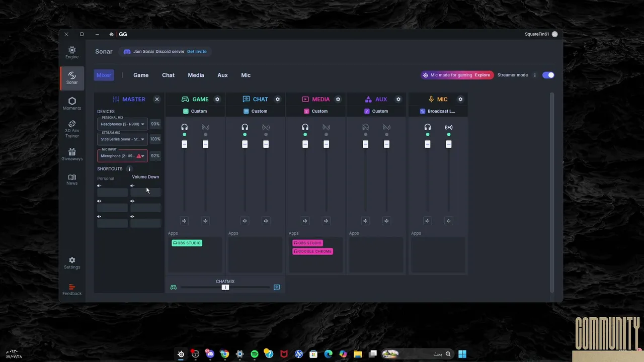Open Feedback in the sidebar
Screen dimensions: 644x362
(72, 290)
